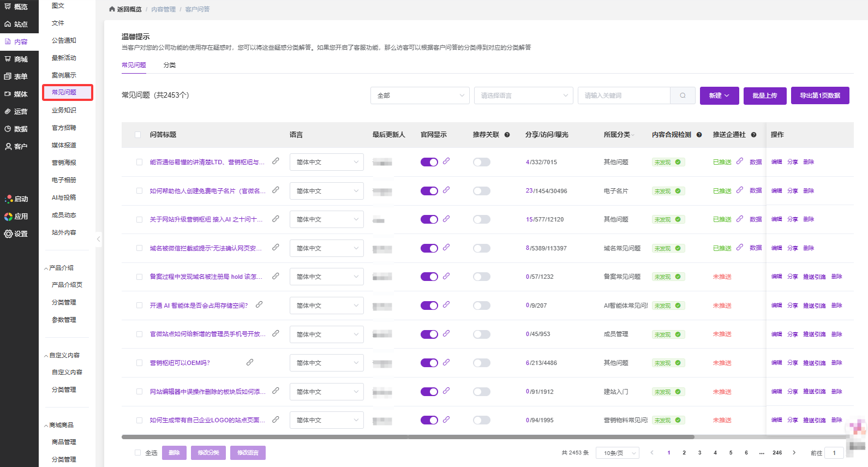This screenshot has width=868, height=467.
Task: Click the horizontal table scrollbar
Action: tap(408, 437)
